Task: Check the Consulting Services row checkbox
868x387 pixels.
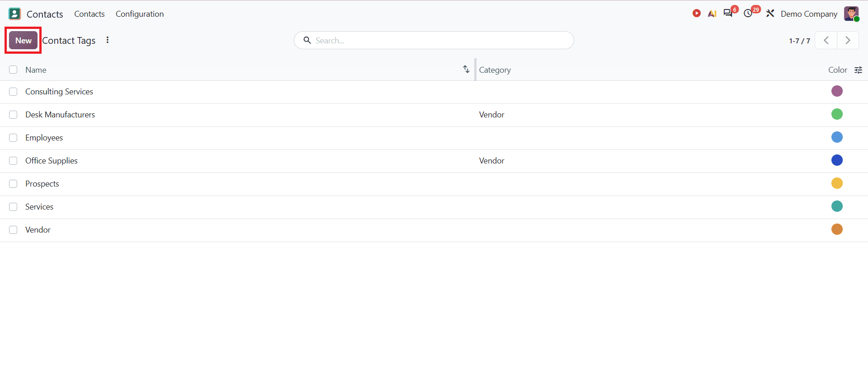Action: pyautogui.click(x=13, y=92)
